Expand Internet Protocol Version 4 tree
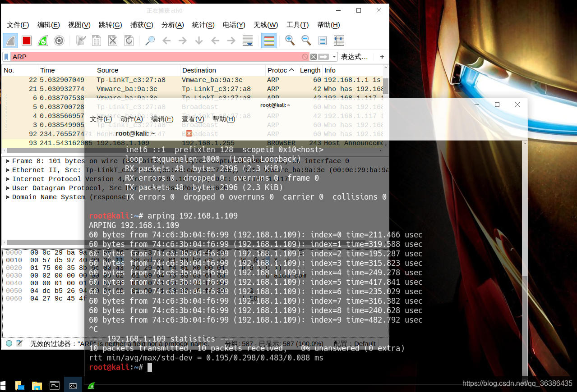This screenshot has height=392, width=577. click(x=8, y=179)
